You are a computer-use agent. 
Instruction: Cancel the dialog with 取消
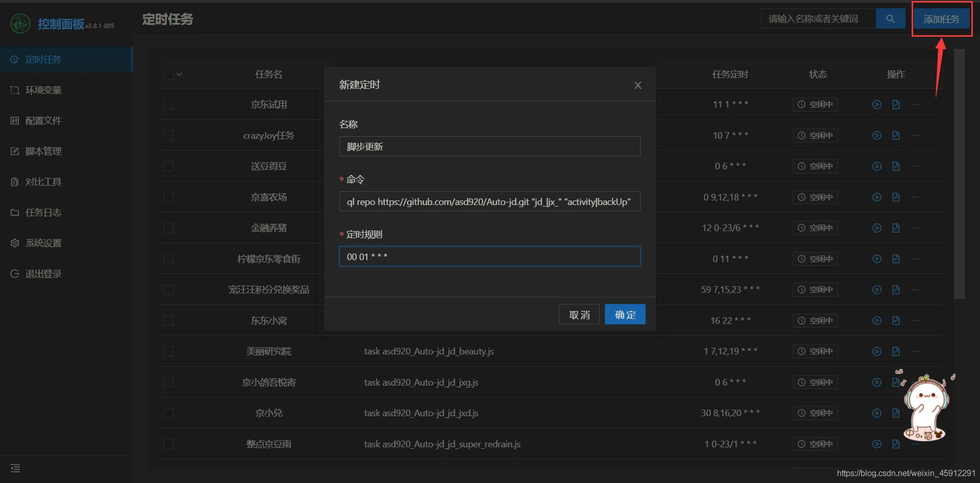click(x=579, y=315)
